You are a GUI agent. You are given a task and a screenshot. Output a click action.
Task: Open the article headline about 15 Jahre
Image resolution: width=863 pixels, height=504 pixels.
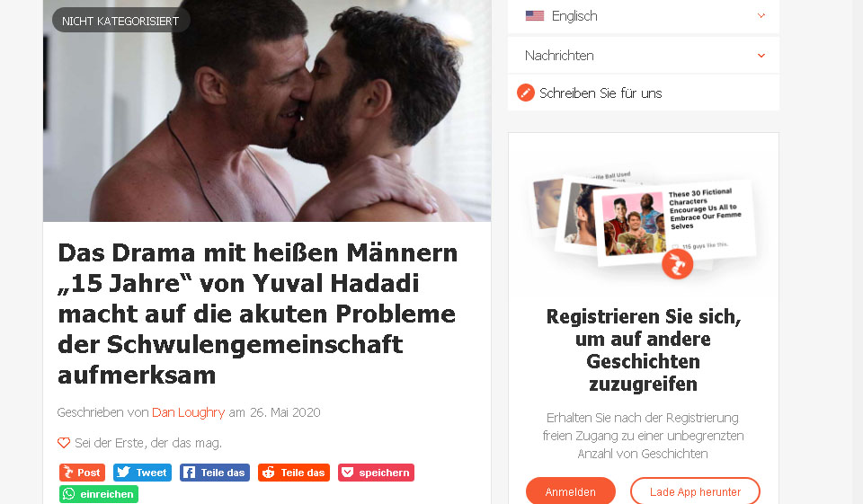pyautogui.click(x=258, y=314)
